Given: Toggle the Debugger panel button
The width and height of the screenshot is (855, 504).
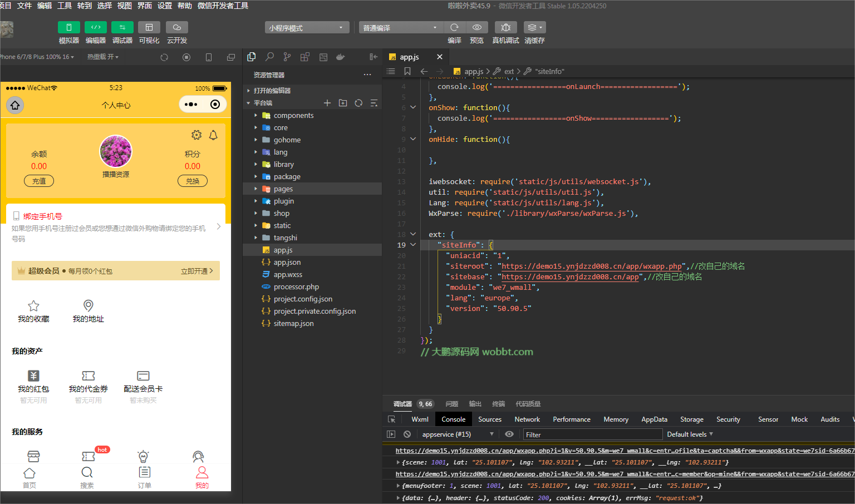Looking at the screenshot, I should [x=122, y=27].
